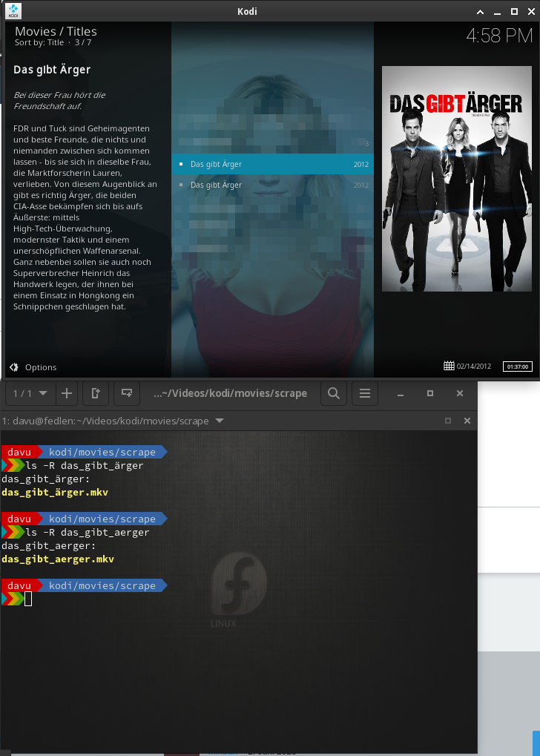Click the command ls -R das_gibt_ärger
The width and height of the screenshot is (540, 756).
point(85,466)
